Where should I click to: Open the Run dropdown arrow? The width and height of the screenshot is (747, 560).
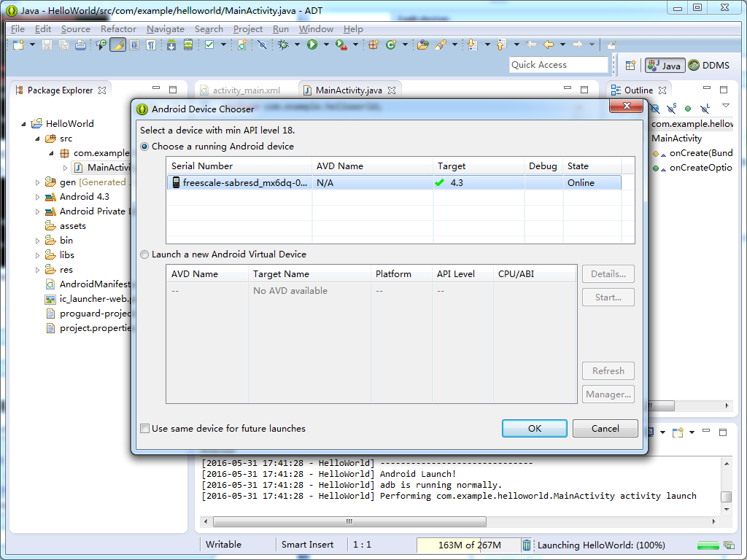[326, 44]
